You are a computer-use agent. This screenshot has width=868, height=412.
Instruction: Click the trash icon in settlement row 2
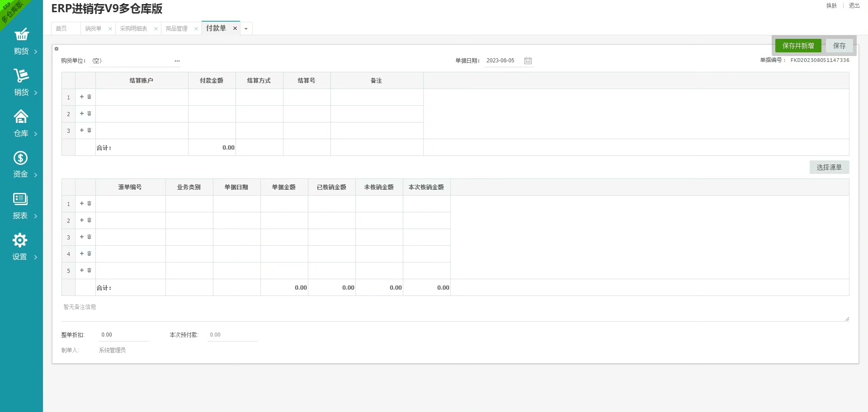[x=90, y=114]
